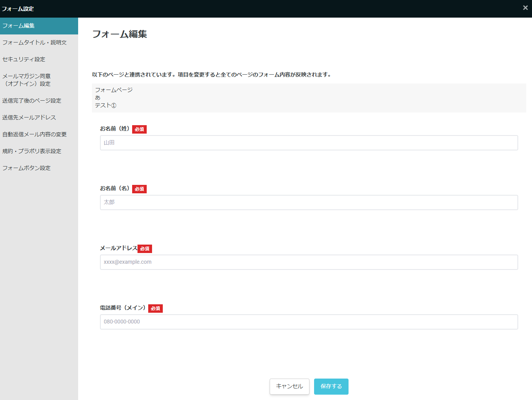Click the linked page フォームページ
532x400 pixels.
[114, 90]
